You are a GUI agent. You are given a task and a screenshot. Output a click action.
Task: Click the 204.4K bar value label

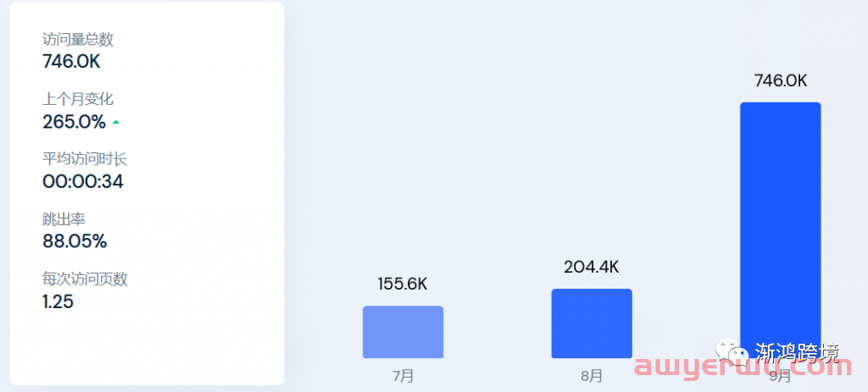pos(591,267)
